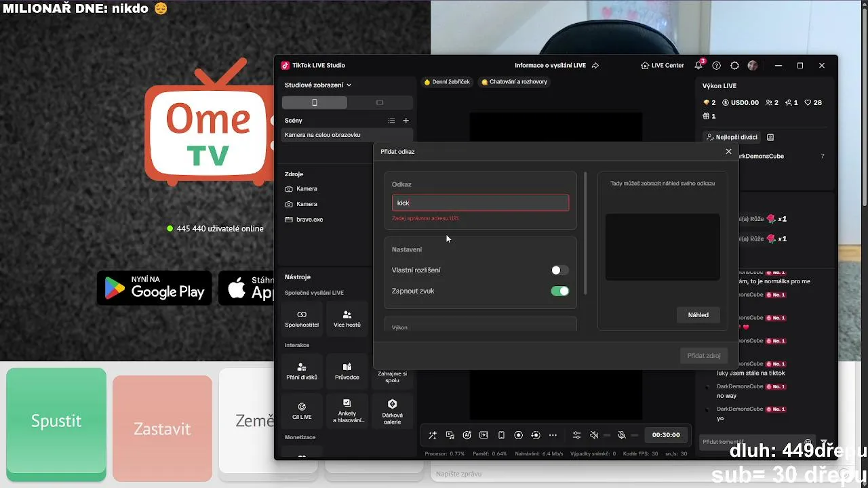Open the three-dots more options in bottom toolbar
Viewport: 868px width, 488px height.
[553, 435]
